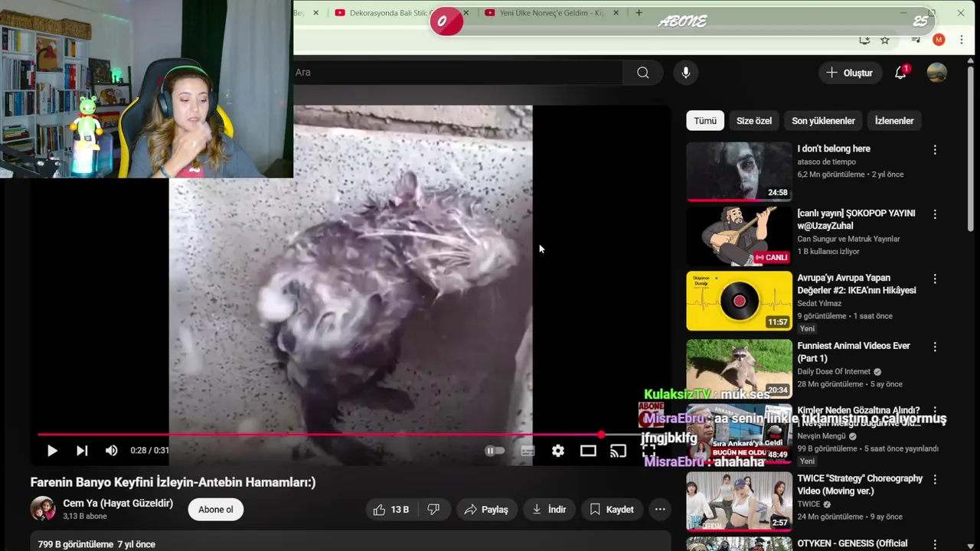Open OTYKEN - GENESIS video title

852,543
